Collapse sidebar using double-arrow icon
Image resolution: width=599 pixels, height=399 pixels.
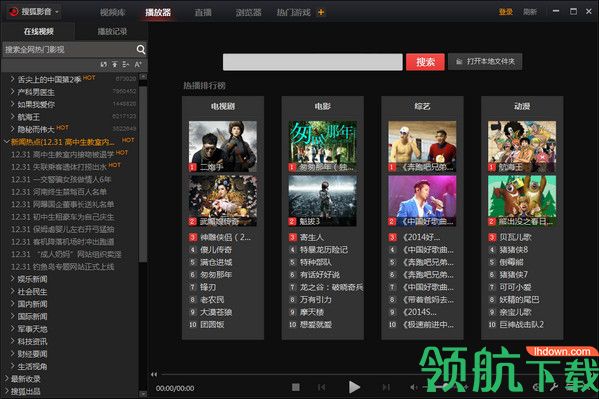tap(154, 374)
